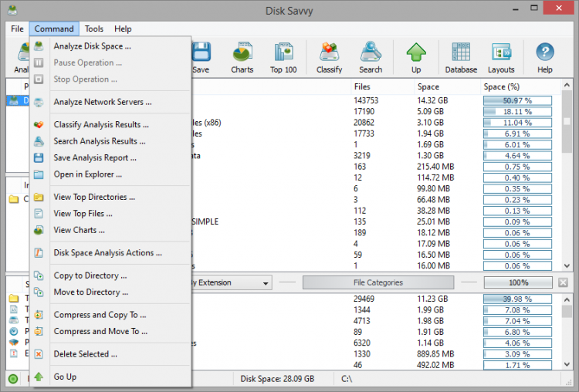Sort by the Space column header
579x392 pixels.
[x=428, y=86]
